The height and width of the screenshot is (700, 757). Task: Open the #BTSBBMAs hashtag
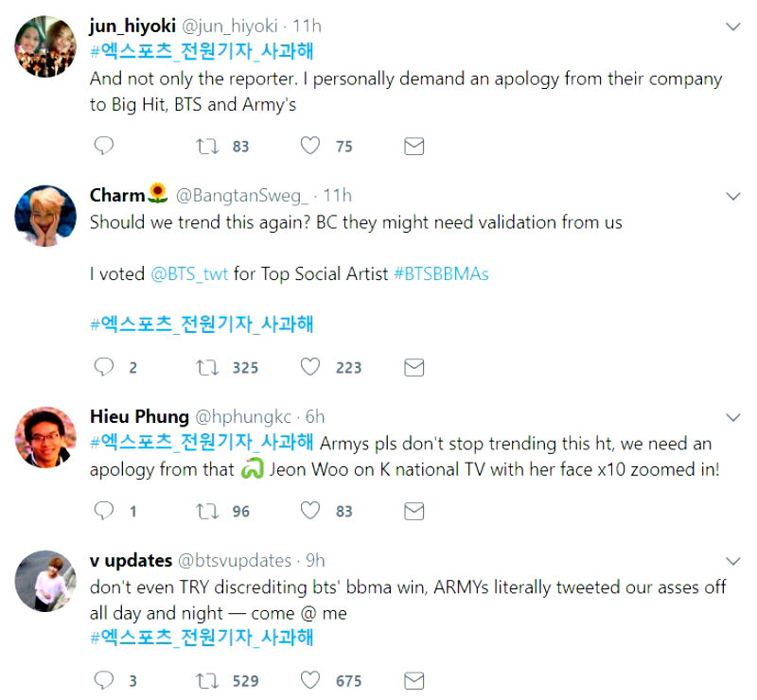pos(442,274)
